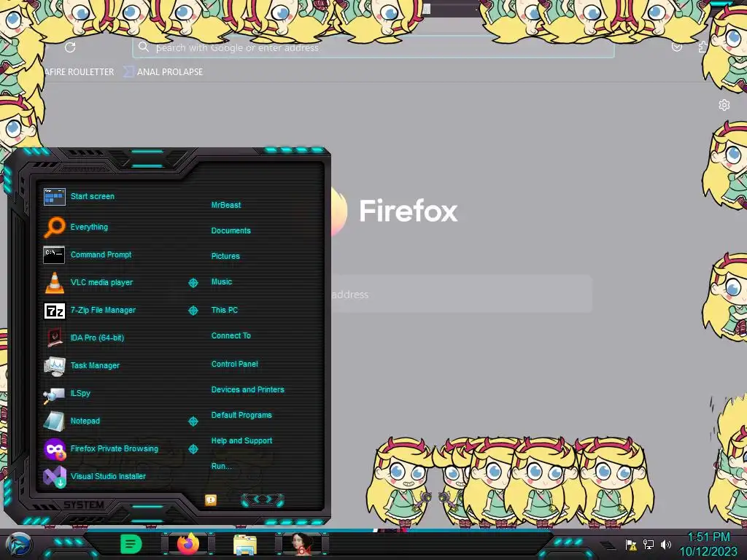Expand Firefox Private Browsing jump list arrow

tap(193, 449)
